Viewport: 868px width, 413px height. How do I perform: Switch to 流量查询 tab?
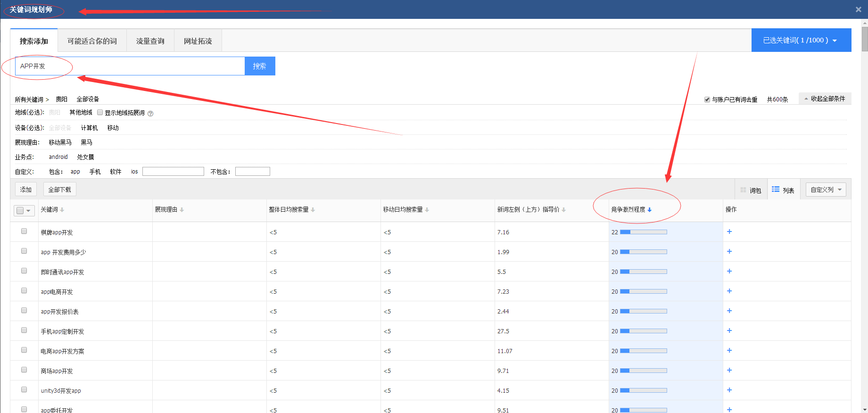(x=150, y=41)
